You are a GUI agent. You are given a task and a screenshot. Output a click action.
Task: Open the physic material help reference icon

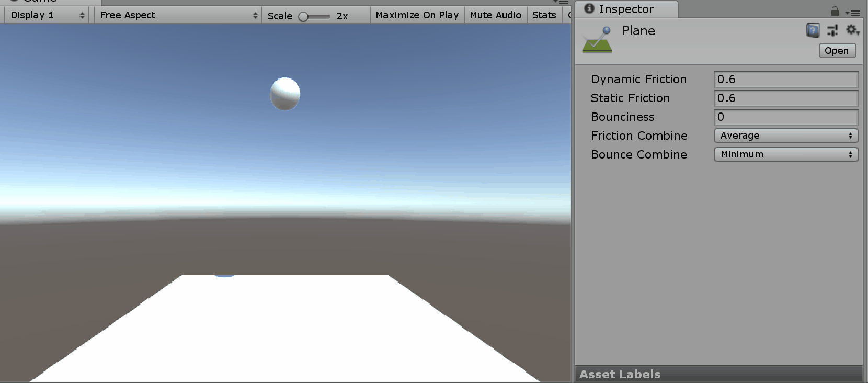813,31
